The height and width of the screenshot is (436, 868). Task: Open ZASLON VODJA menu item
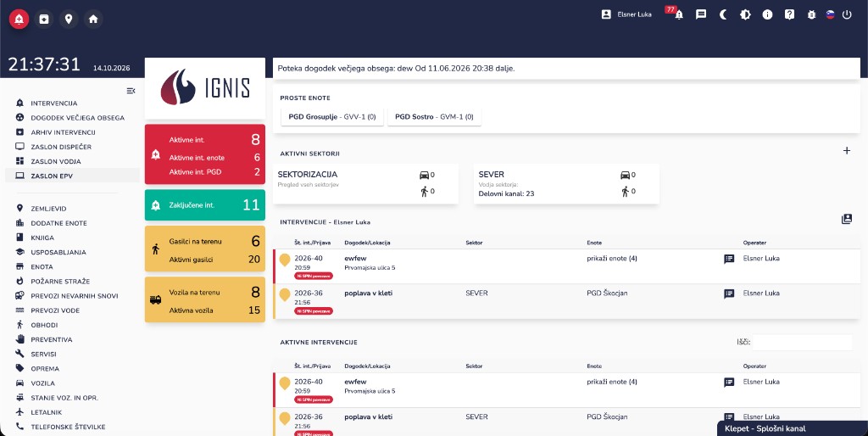(72, 161)
